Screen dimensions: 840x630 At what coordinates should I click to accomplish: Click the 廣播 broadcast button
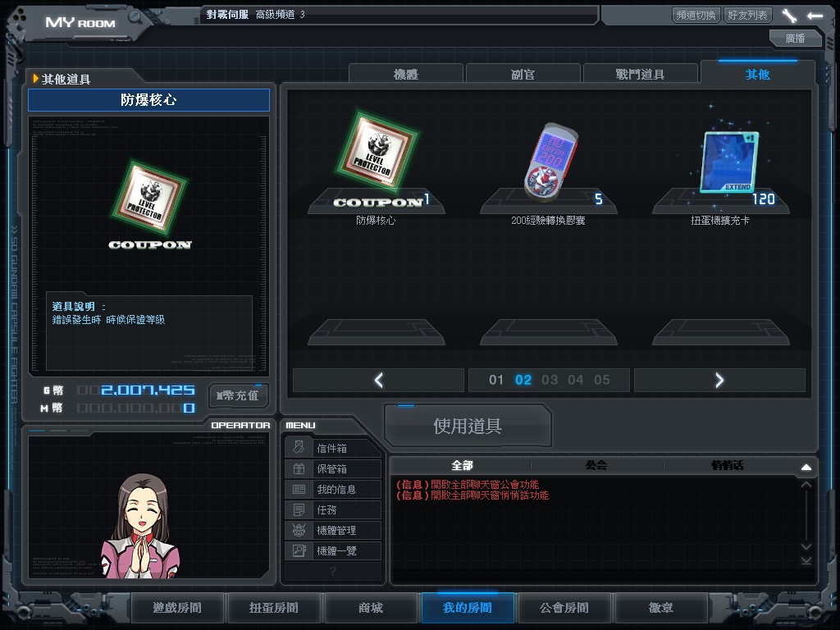pyautogui.click(x=795, y=38)
